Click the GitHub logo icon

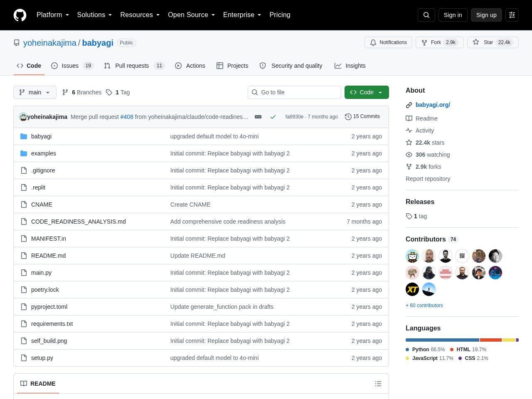pos(20,15)
